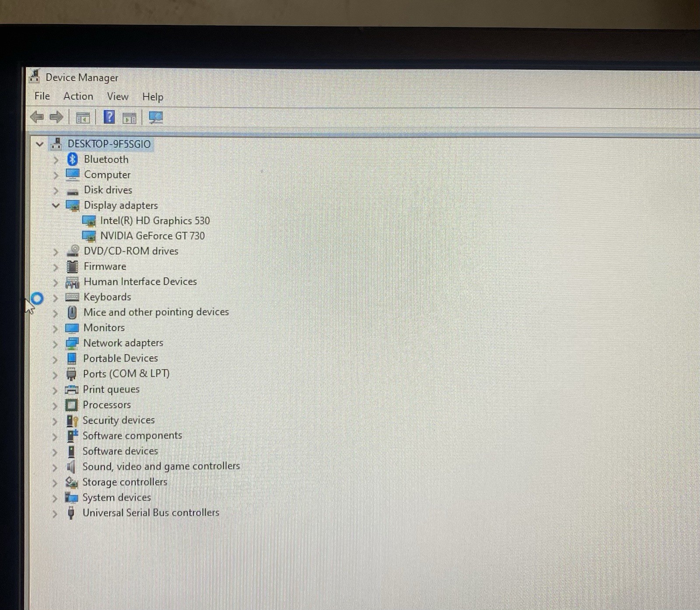Expand the Computer category arrow
The height and width of the screenshot is (610, 700).
56,175
